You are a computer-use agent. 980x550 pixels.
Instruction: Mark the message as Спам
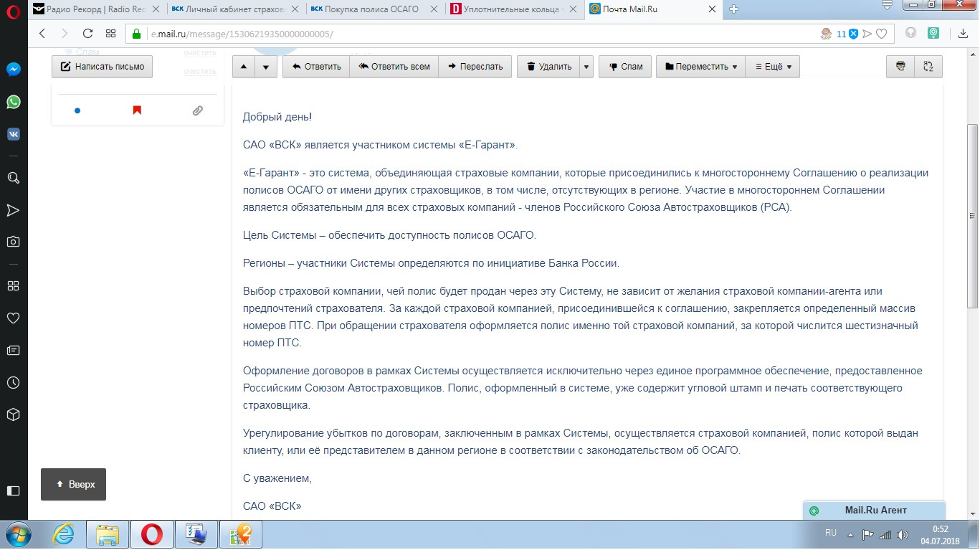625,67
